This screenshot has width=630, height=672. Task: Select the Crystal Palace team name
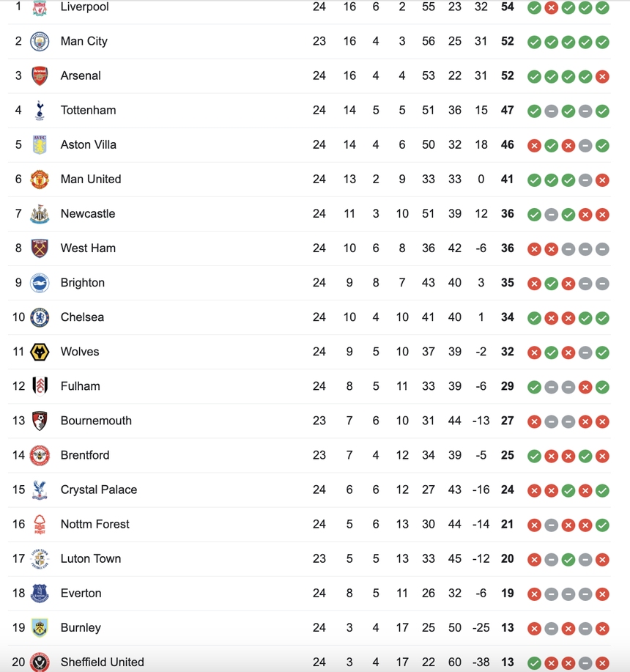(x=99, y=490)
